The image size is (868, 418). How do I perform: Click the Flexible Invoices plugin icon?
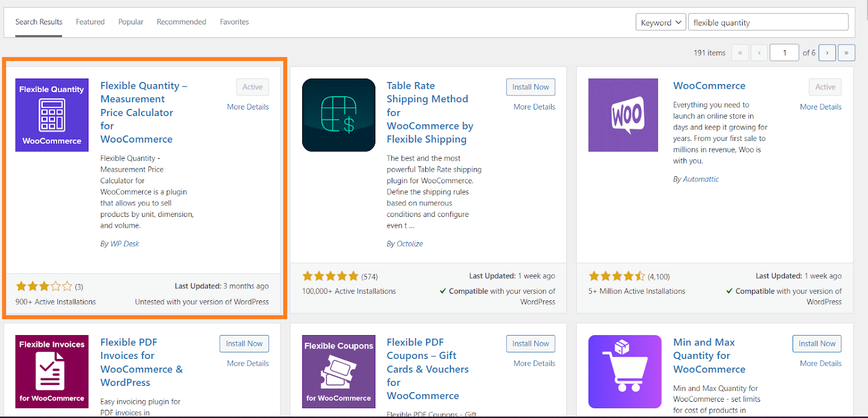point(52,371)
